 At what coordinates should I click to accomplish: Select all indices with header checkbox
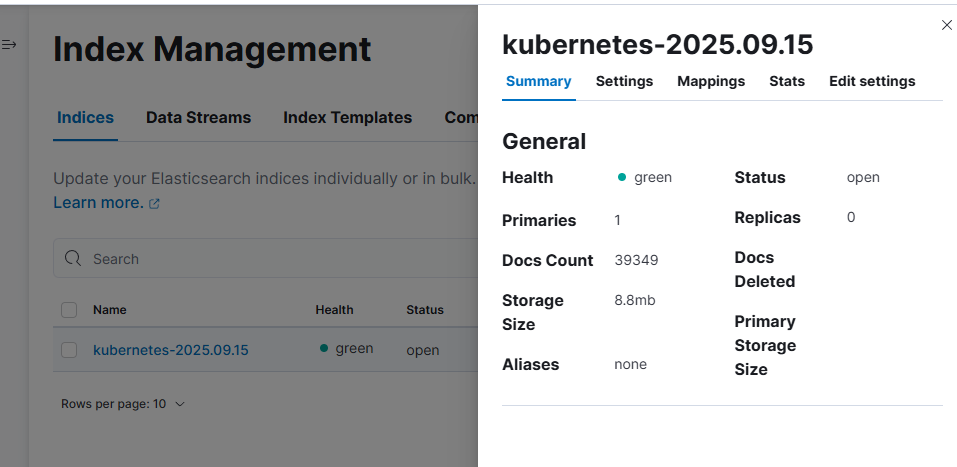(69, 310)
